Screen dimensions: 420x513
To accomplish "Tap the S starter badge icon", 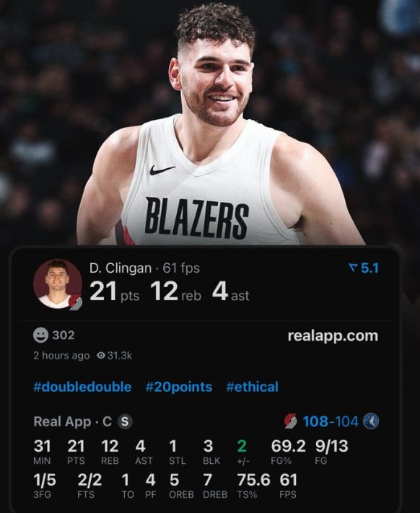I will click(x=125, y=421).
